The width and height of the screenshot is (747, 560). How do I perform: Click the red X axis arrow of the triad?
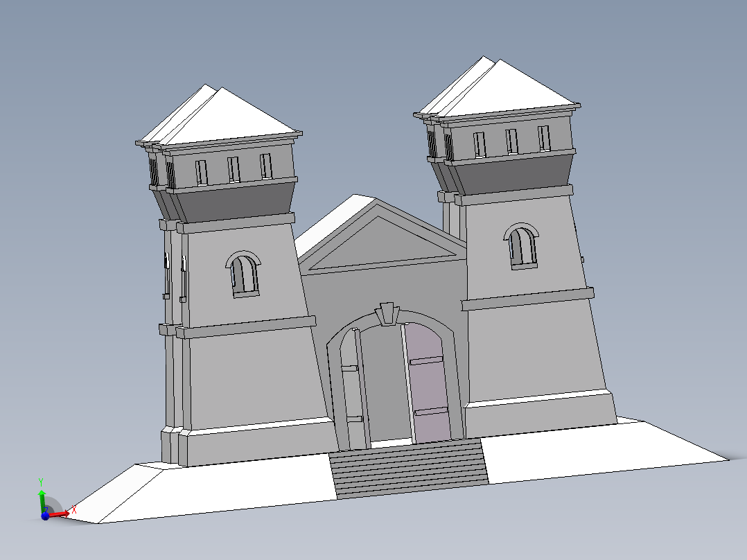pyautogui.click(x=61, y=514)
